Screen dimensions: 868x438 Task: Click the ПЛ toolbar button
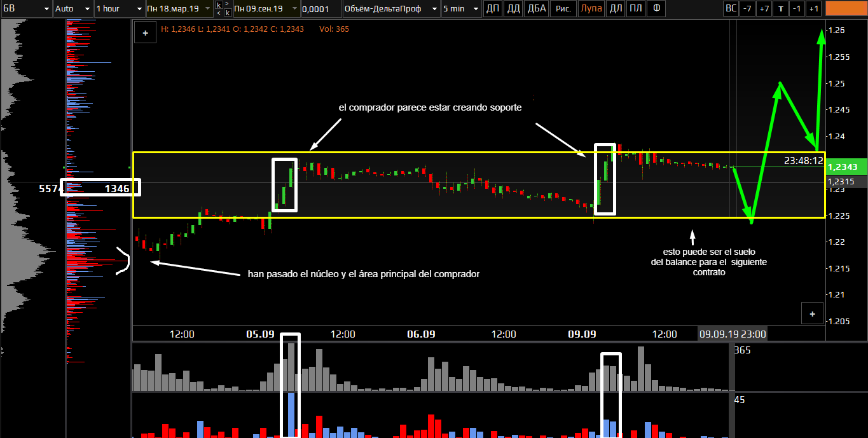click(635, 9)
